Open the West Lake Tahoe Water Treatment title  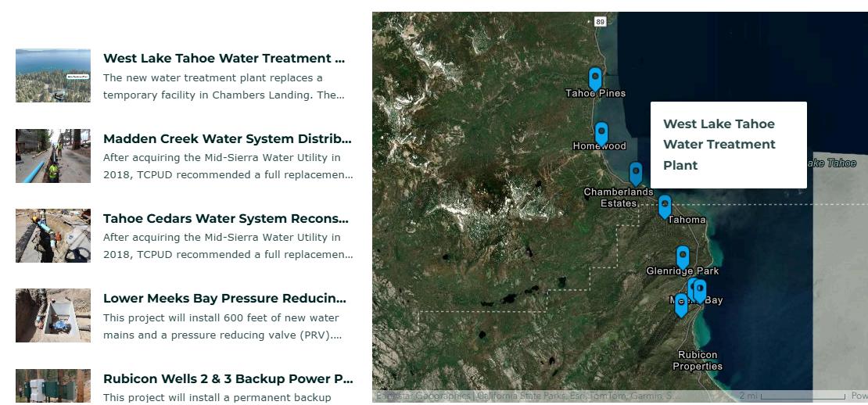pos(224,58)
